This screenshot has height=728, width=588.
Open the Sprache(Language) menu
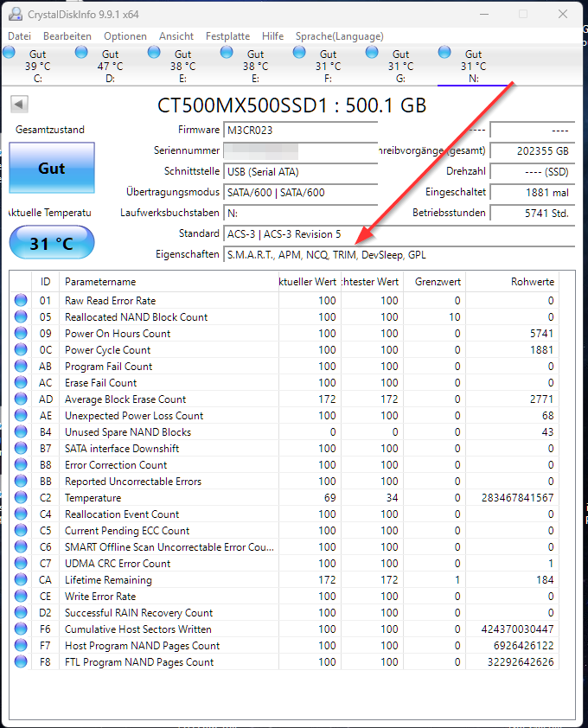340,36
